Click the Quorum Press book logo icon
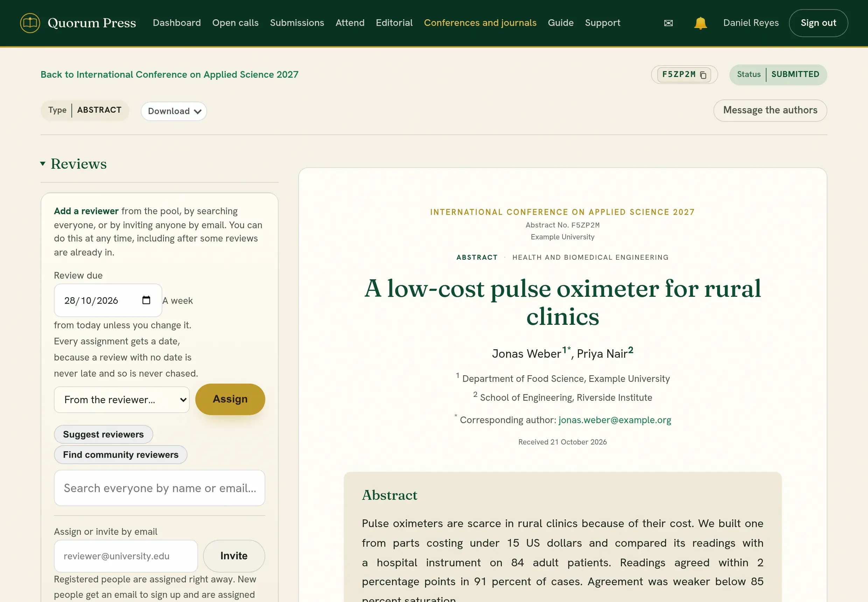868x602 pixels. coord(30,23)
